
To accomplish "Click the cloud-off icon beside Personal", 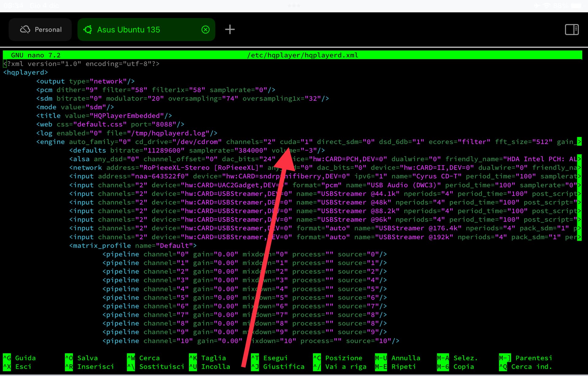I will pos(25,30).
